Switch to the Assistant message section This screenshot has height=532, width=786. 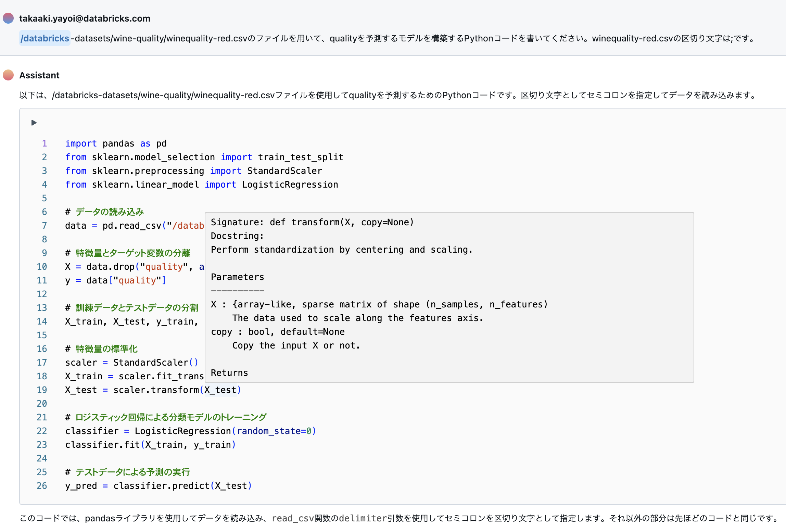[x=39, y=75]
